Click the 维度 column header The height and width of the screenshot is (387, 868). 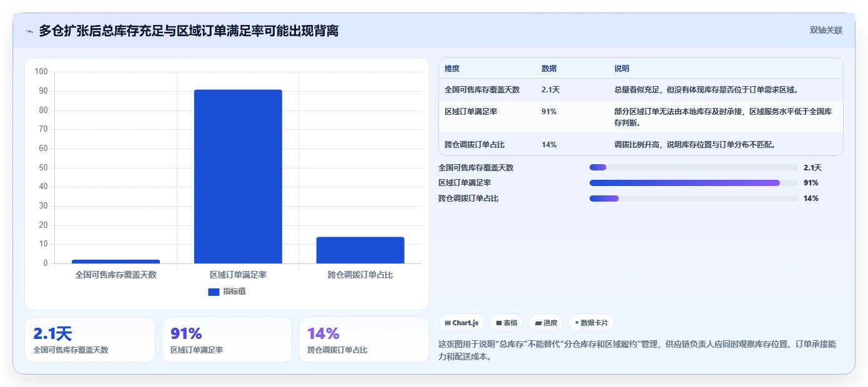(x=452, y=69)
